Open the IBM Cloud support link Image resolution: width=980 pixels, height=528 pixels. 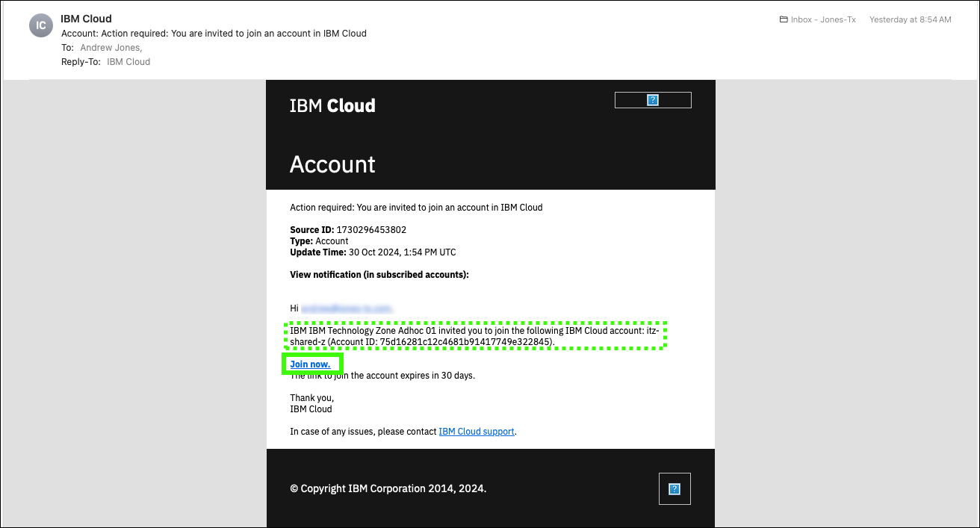[x=477, y=432]
